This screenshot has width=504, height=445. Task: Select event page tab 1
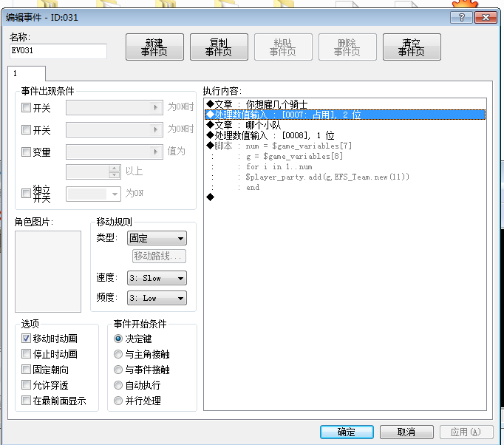click(x=27, y=73)
